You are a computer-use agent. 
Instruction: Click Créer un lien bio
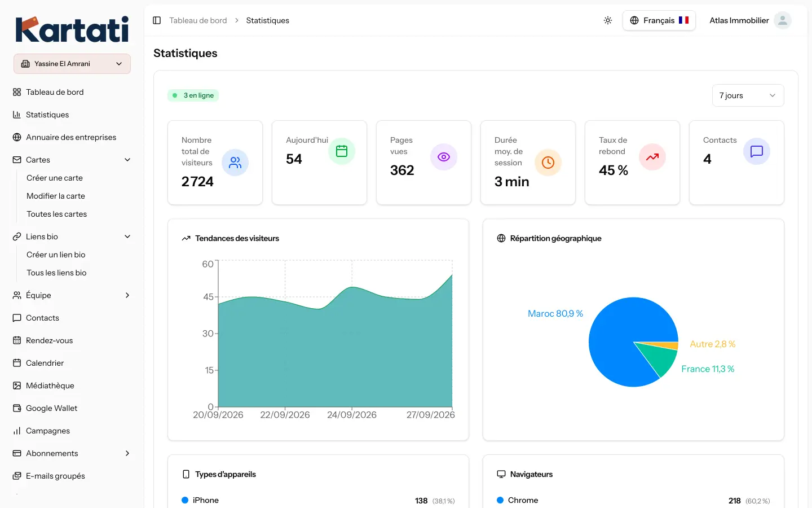[x=56, y=255]
